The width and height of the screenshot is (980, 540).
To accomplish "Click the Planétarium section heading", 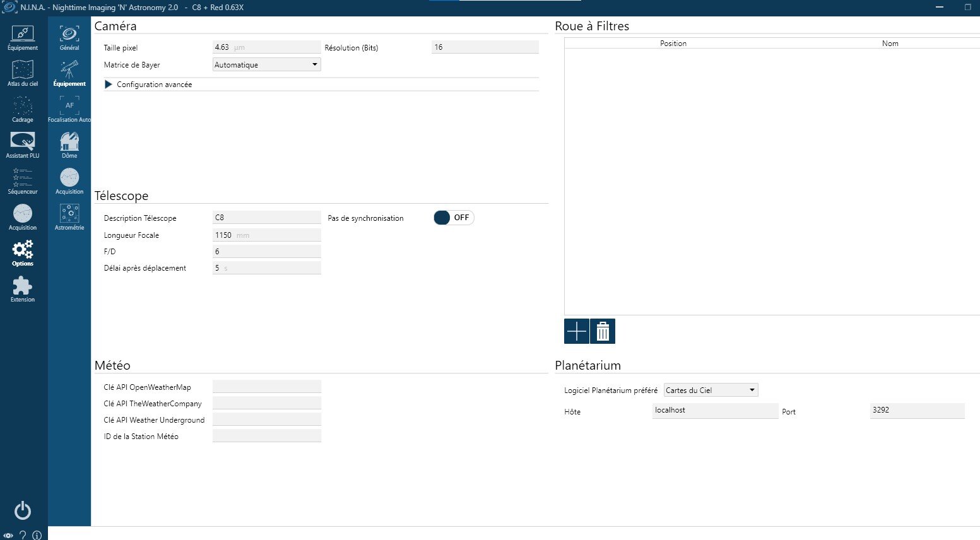I will point(588,366).
